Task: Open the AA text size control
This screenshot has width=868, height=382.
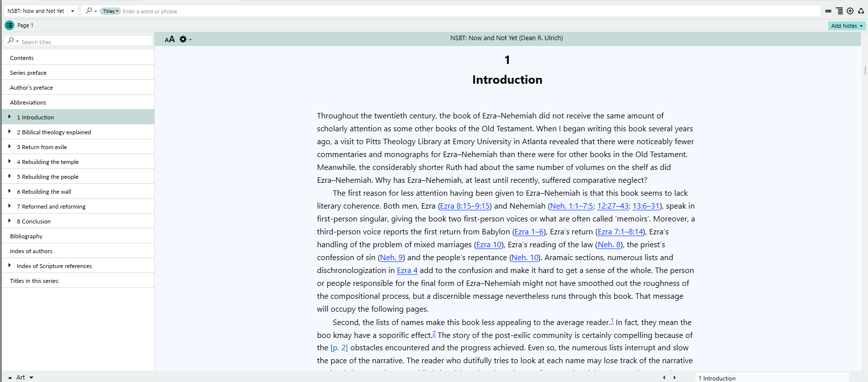Action: coord(170,39)
